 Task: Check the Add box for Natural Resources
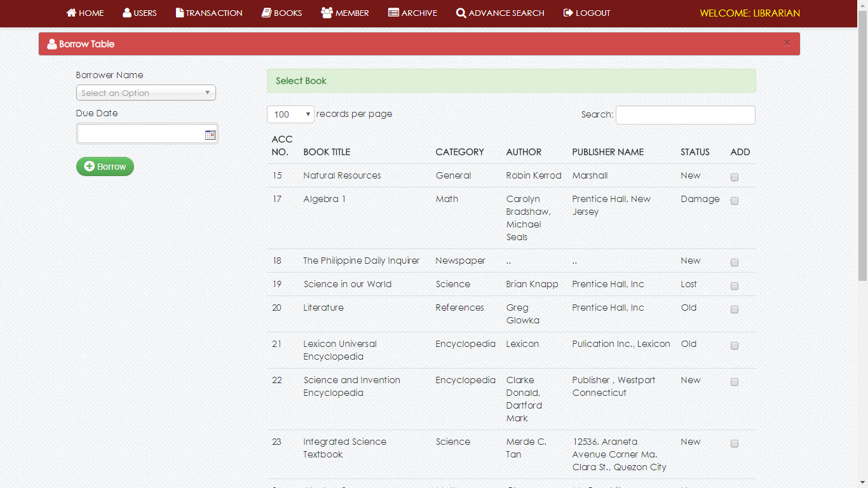[x=735, y=177]
